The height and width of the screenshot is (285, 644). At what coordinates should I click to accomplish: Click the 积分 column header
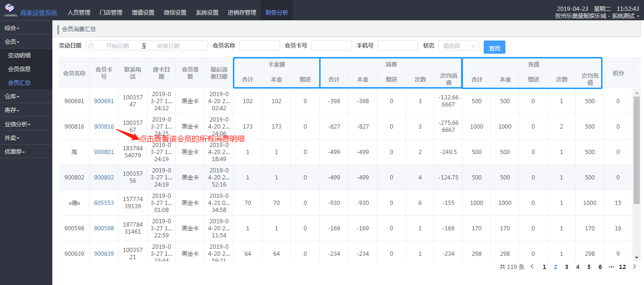[x=618, y=73]
